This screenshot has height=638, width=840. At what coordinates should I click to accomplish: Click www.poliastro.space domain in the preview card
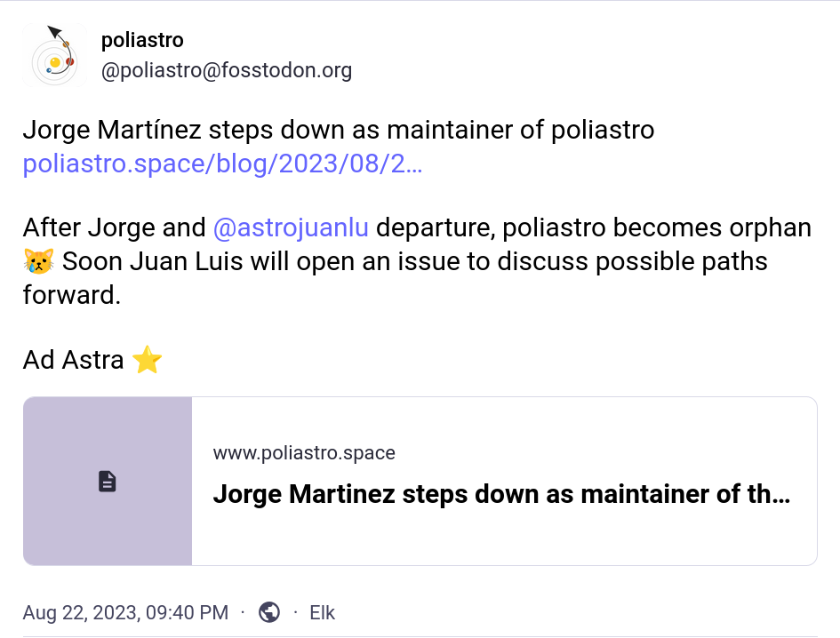[x=304, y=453]
